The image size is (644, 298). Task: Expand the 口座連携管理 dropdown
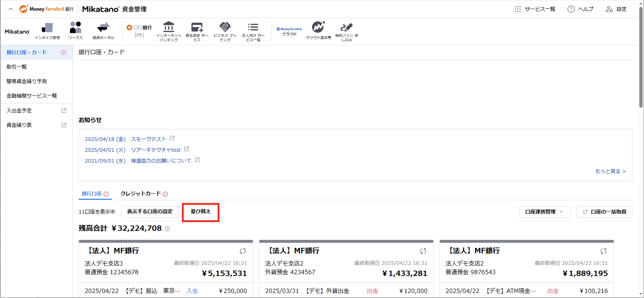pos(544,212)
